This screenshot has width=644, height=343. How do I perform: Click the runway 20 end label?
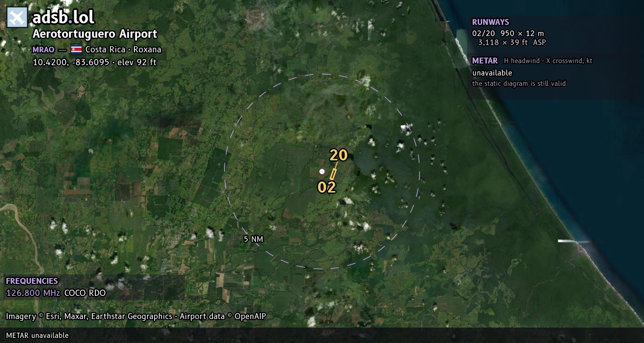[x=338, y=156]
